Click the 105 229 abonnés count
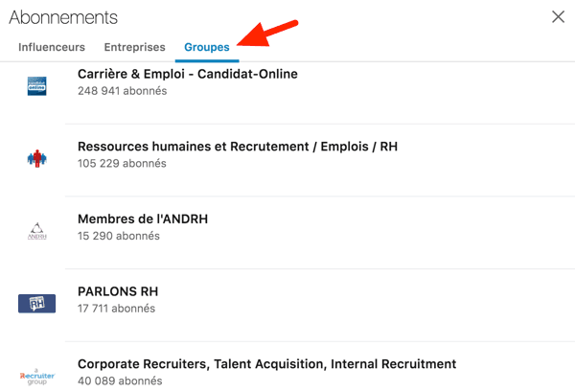This screenshot has height=392, width=575. 122,164
